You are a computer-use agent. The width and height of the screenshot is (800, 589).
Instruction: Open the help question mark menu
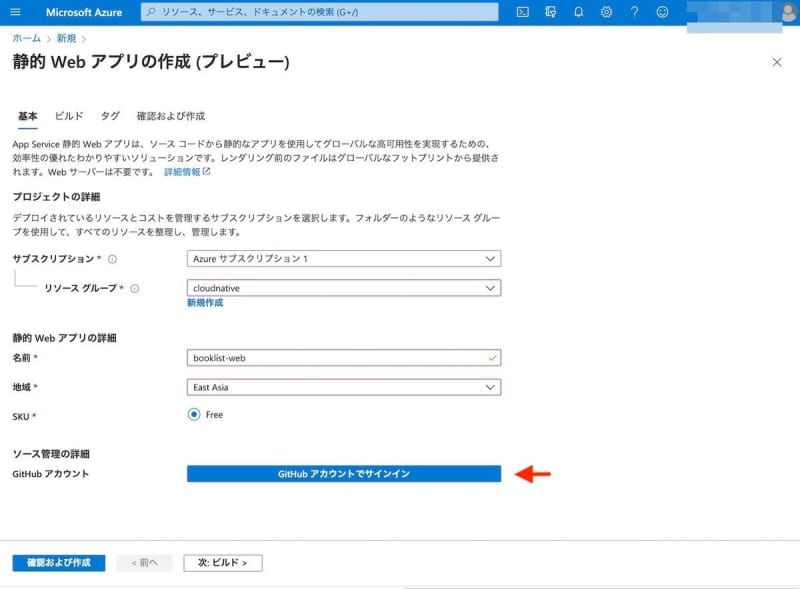tap(634, 12)
